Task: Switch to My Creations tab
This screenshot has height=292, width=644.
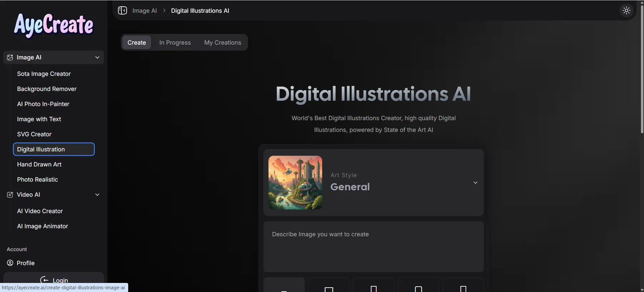Action: pyautogui.click(x=222, y=43)
